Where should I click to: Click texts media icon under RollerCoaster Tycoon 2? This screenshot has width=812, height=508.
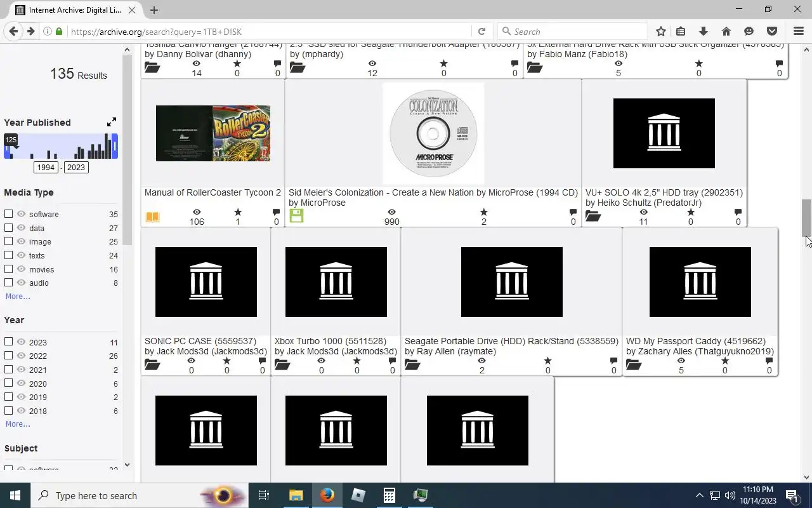[x=152, y=217]
